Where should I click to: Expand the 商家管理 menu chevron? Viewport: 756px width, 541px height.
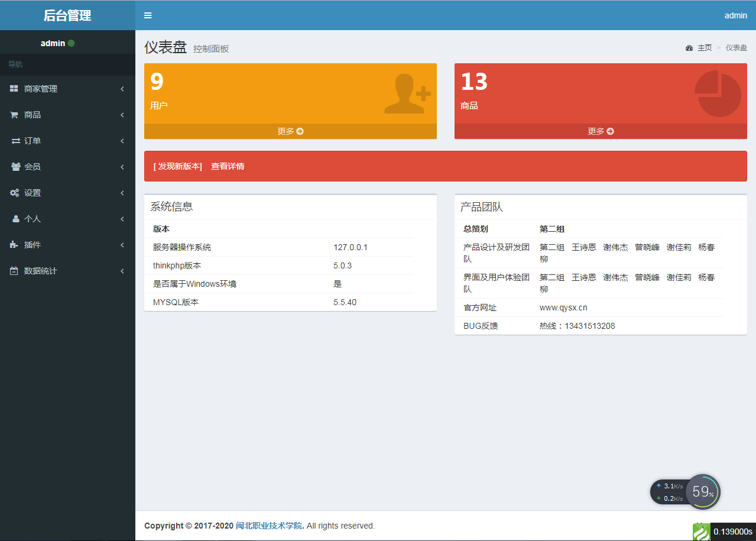tap(122, 89)
